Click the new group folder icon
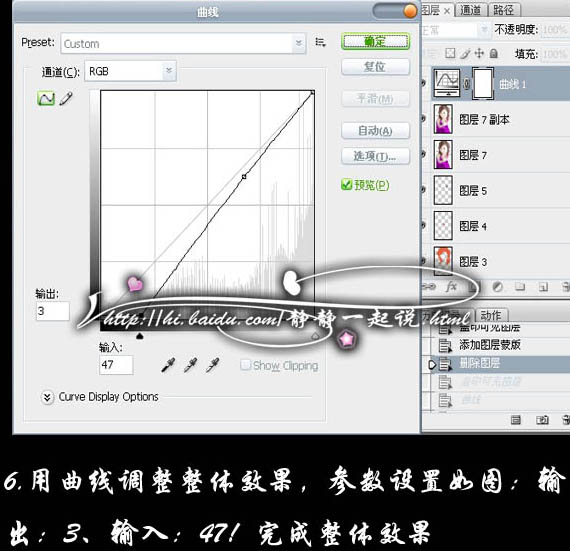Viewport: 570px width, 551px height. [520, 287]
